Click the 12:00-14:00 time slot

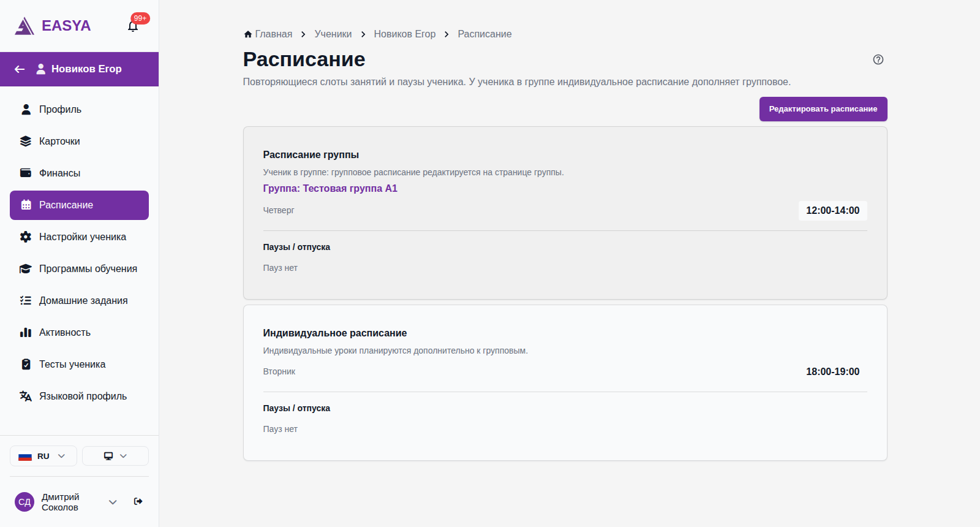833,211
